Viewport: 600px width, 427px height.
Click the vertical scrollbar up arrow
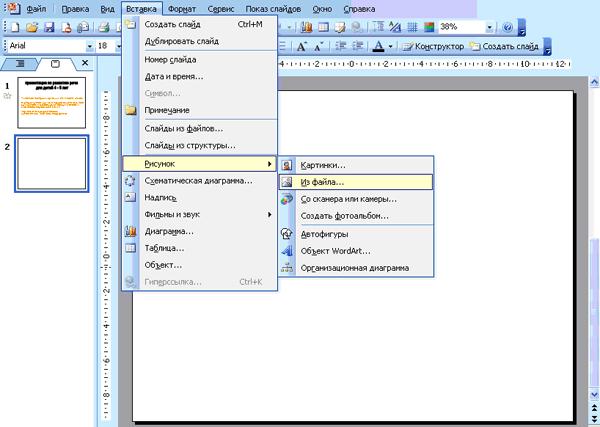point(594,81)
